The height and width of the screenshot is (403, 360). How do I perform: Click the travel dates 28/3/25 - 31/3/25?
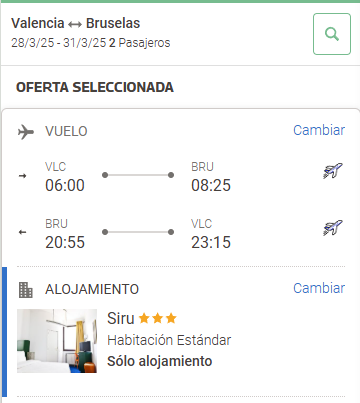58,43
